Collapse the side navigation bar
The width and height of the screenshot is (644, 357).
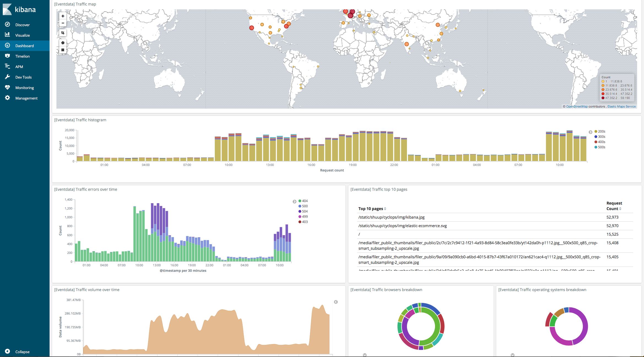point(22,352)
